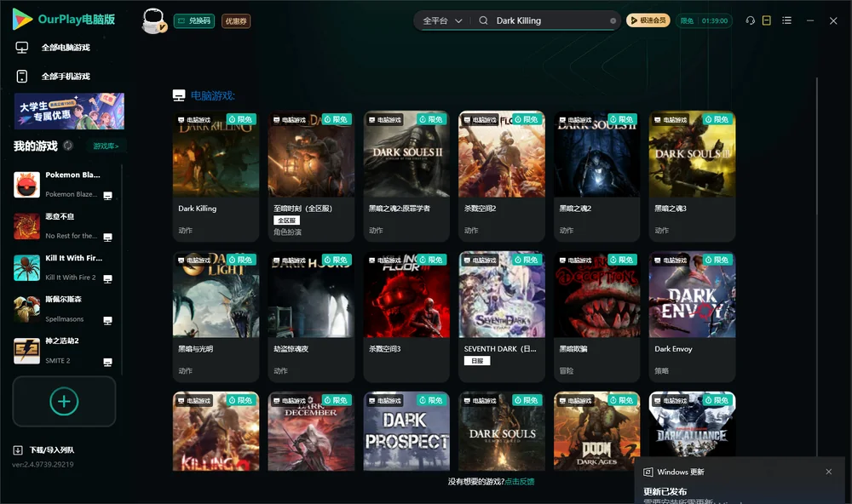
Task: Open the 劫盗惊魂夜 game card
Action: (x=311, y=317)
